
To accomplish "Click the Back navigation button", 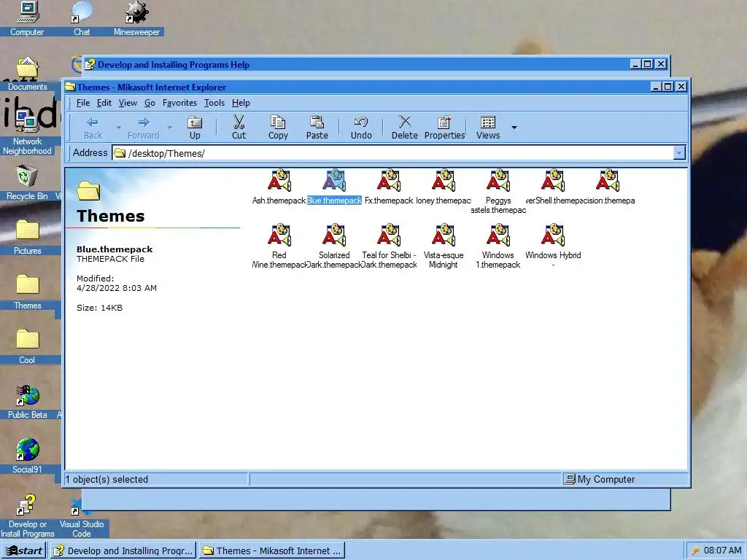I will (93, 128).
